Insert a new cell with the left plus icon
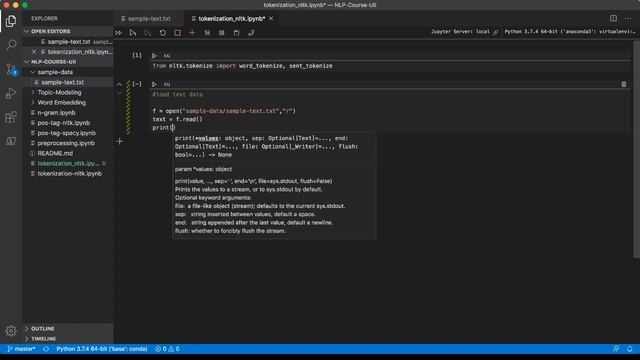Image resolution: width=640 pixels, height=360 pixels. tap(120, 141)
